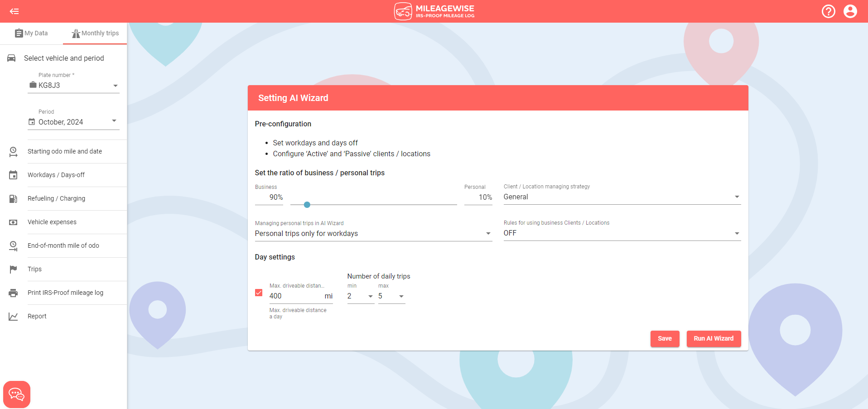The height and width of the screenshot is (409, 868).
Task: Click 'Select vehicle and period' label
Action: pos(64,58)
